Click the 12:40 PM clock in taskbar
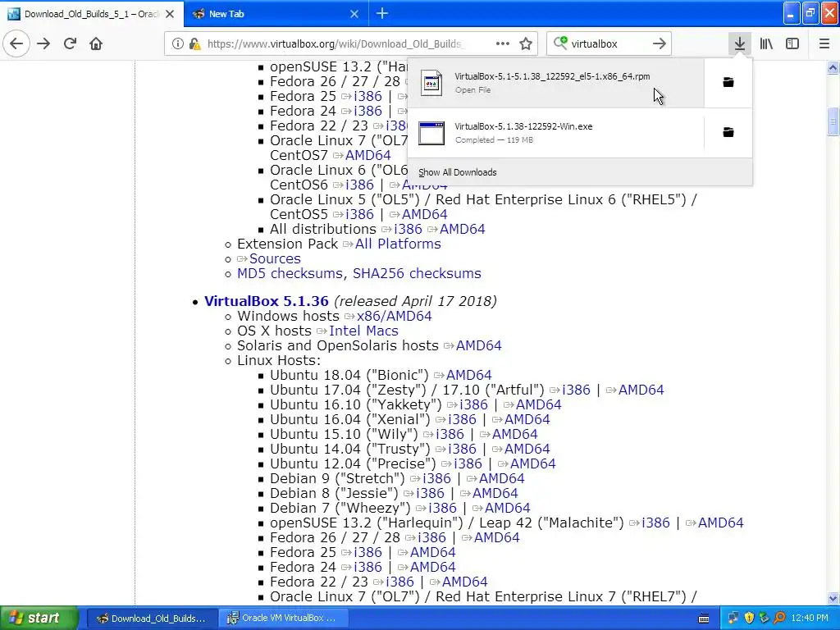Image resolution: width=840 pixels, height=630 pixels. 810,618
